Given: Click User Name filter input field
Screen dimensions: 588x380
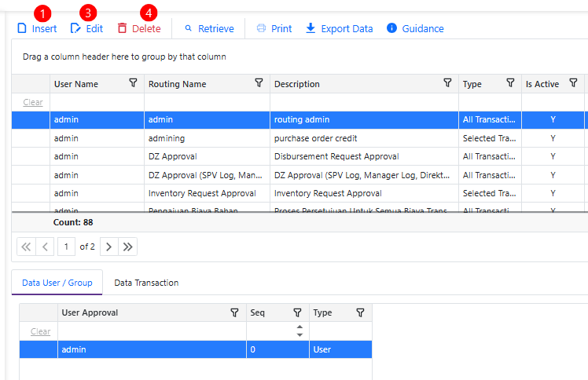Looking at the screenshot, I should point(97,102).
